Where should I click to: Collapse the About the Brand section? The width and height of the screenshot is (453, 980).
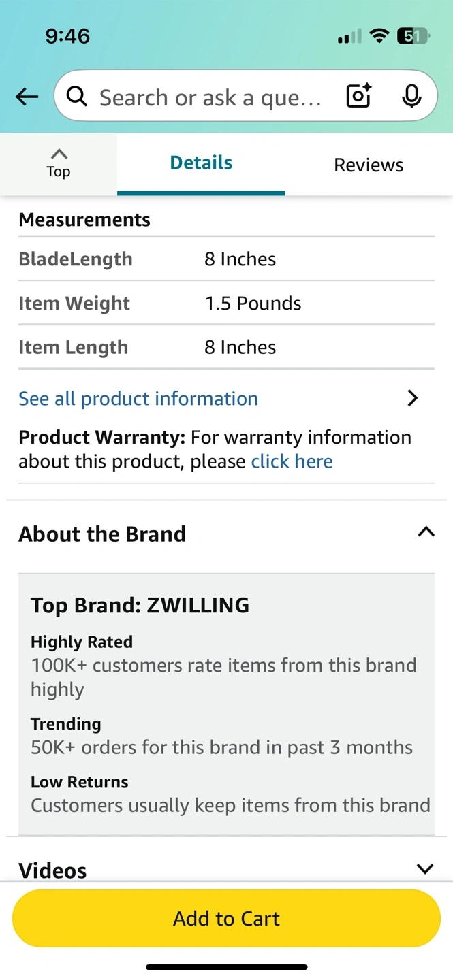pyautogui.click(x=426, y=532)
